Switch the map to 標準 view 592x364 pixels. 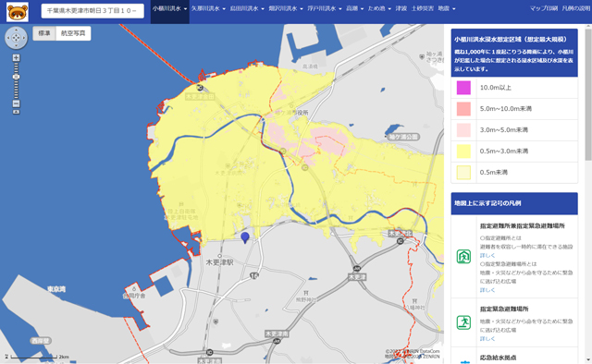tap(44, 33)
